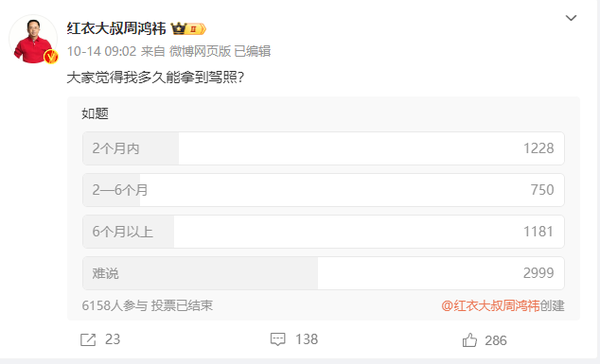Open the post options chevron menu
This screenshot has height=364, width=600.
571,18
